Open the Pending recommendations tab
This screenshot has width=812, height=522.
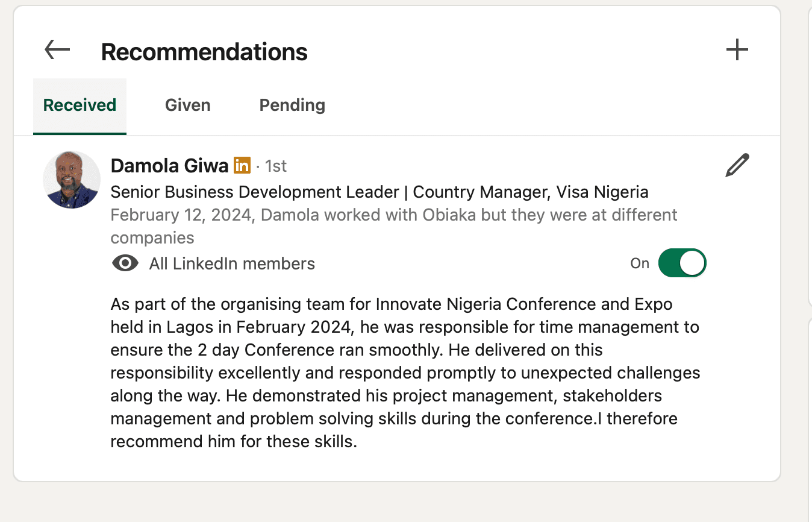point(292,105)
